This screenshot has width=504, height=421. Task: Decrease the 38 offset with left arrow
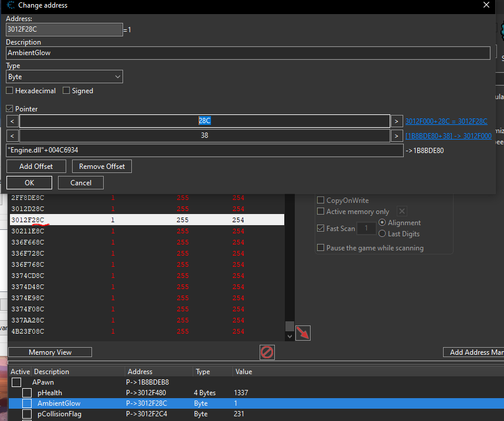point(12,135)
